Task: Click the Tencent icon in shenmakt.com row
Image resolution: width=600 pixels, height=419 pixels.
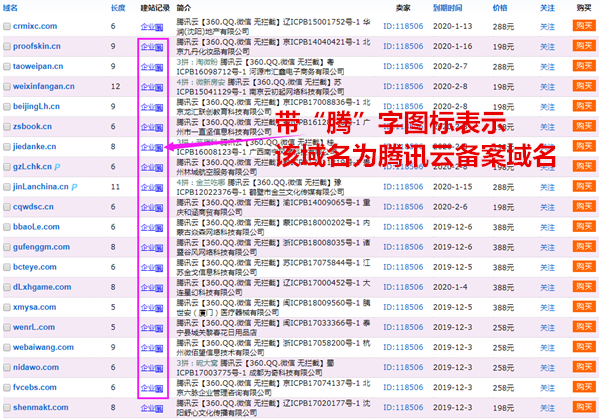Action: pos(159,409)
